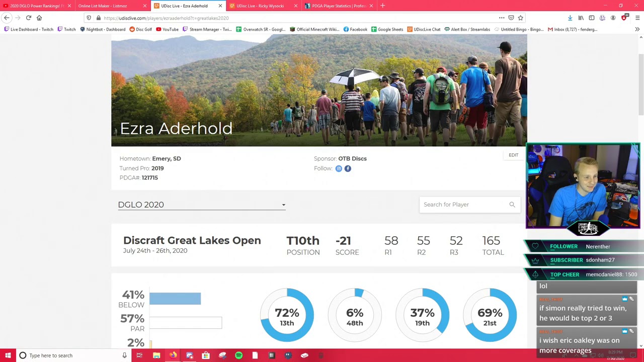Open Spotify from the taskbar
This screenshot has height=362, width=644.
[238, 355]
